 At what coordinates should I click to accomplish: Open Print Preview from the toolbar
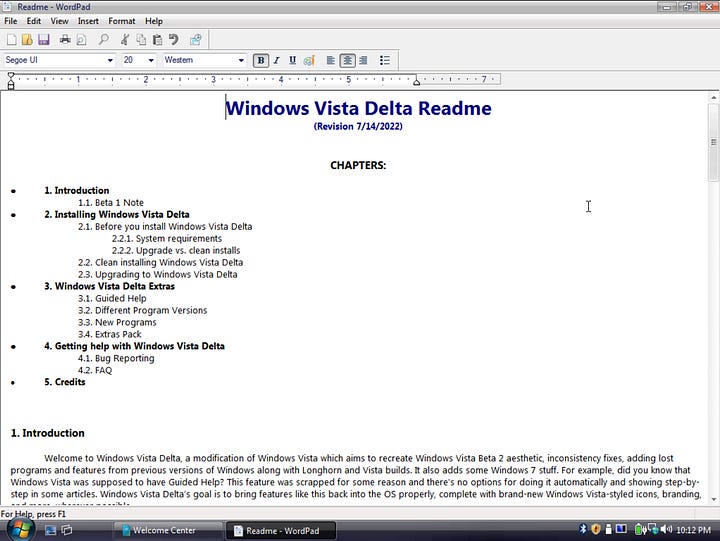coord(81,39)
